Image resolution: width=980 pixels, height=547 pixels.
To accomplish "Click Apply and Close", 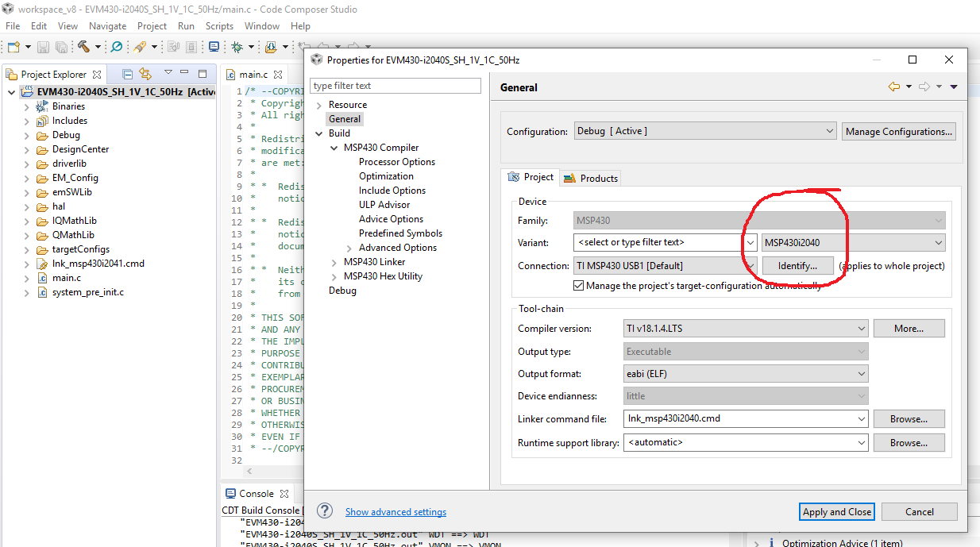I will tap(837, 512).
